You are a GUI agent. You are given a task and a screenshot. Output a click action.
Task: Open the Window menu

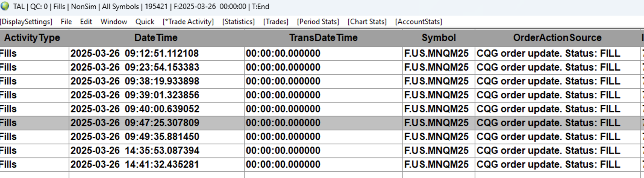[x=114, y=22]
